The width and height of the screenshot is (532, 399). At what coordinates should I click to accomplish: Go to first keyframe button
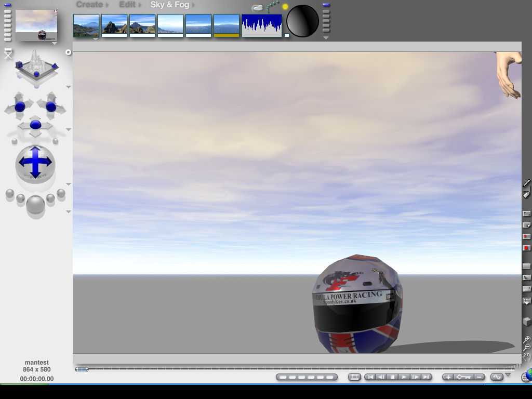tap(370, 377)
